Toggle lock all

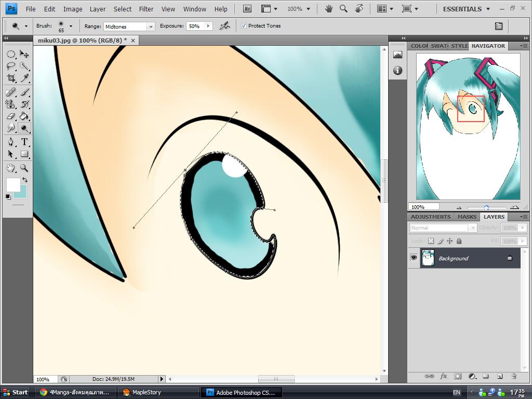click(x=459, y=241)
